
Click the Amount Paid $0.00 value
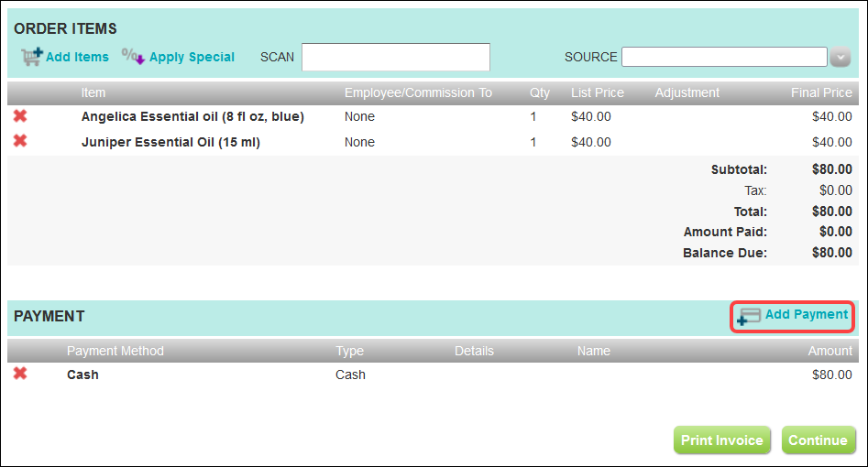click(x=835, y=232)
